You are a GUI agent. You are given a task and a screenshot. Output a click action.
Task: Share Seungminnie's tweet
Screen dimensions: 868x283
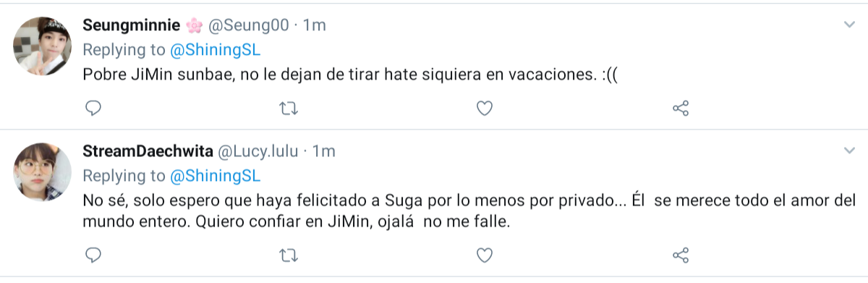click(681, 109)
